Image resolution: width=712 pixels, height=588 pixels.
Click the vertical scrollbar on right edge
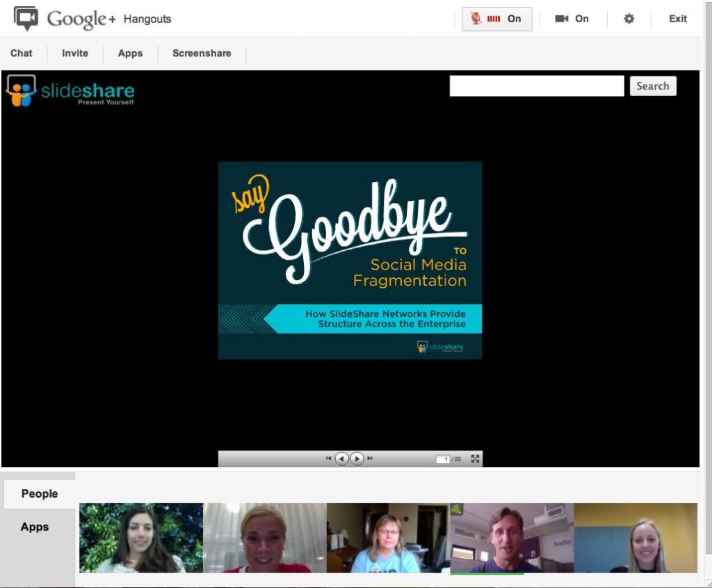click(709, 277)
